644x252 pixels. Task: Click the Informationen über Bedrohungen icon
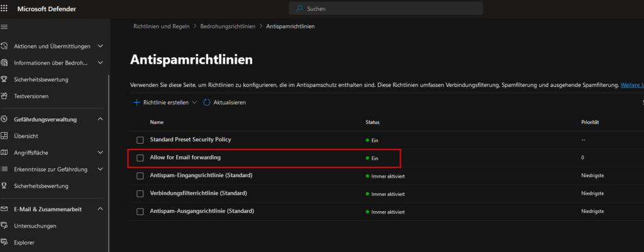pyautogui.click(x=4, y=62)
